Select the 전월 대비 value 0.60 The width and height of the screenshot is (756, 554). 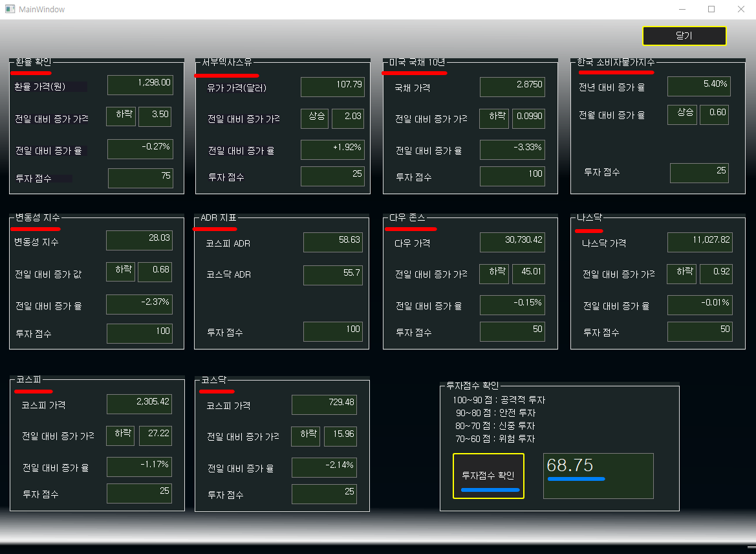pyautogui.click(x=714, y=115)
